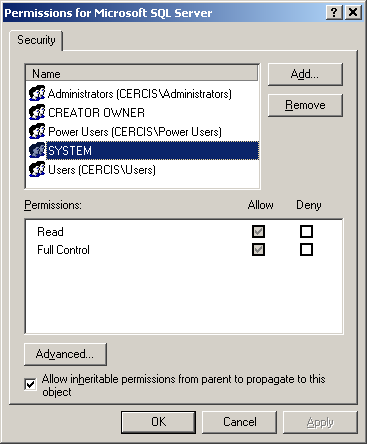Enable the Full Control Deny checkbox
The width and height of the screenshot is (367, 444).
(x=306, y=249)
